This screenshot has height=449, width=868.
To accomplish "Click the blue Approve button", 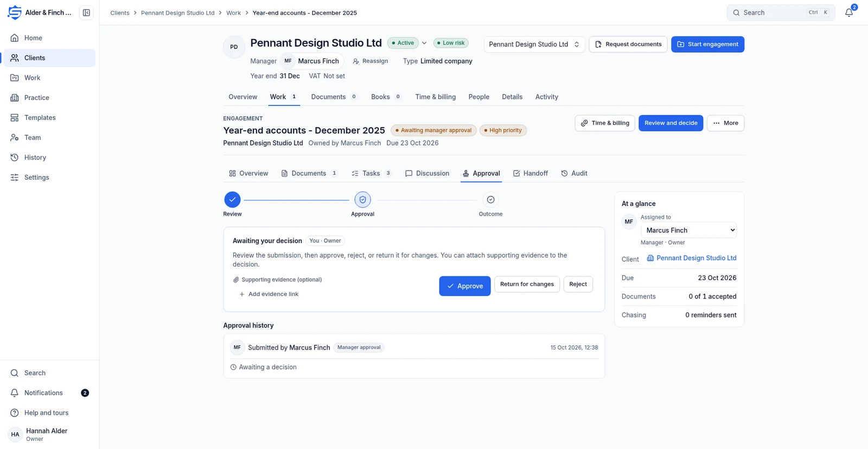I will tap(465, 286).
